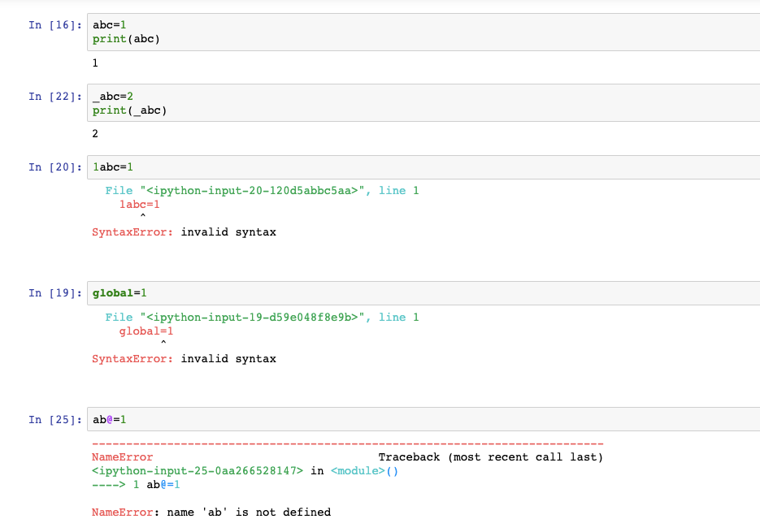The width and height of the screenshot is (760, 532).
Task: Click the In [25] cell prompt
Action: pyautogui.click(x=54, y=419)
